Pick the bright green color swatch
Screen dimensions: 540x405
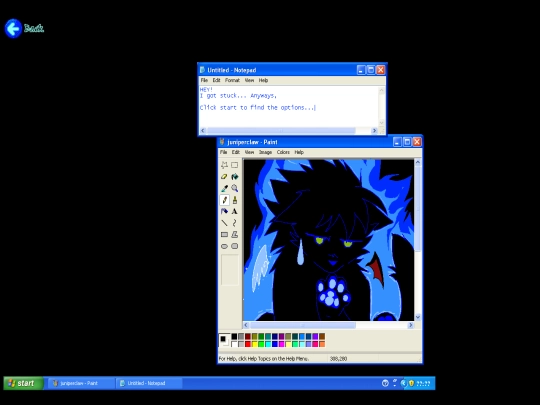[x=261, y=344]
